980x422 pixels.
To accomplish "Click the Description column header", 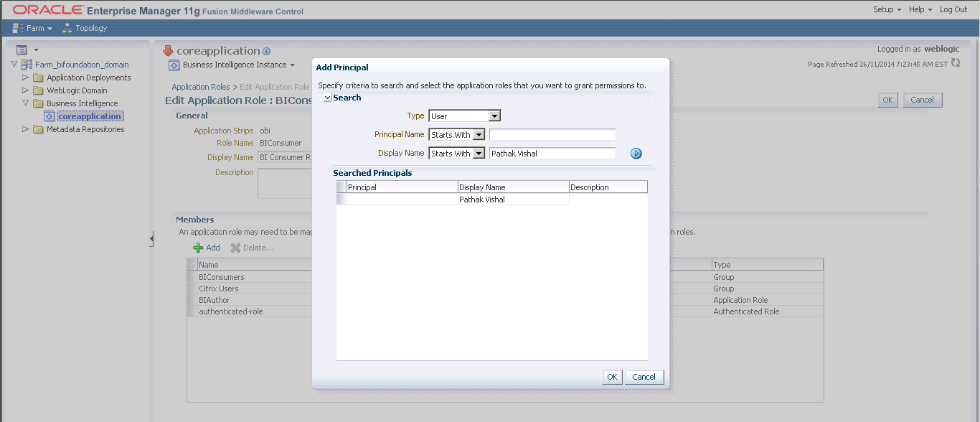I will click(x=608, y=187).
